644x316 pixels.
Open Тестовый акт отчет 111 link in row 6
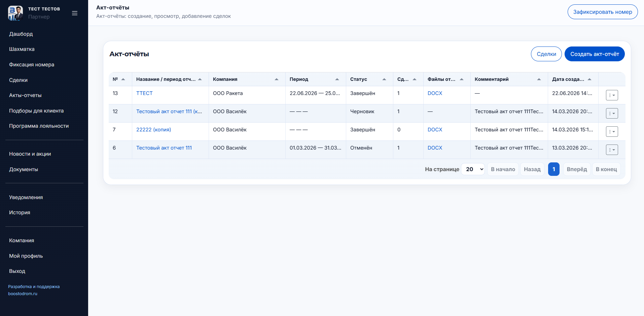coord(164,148)
